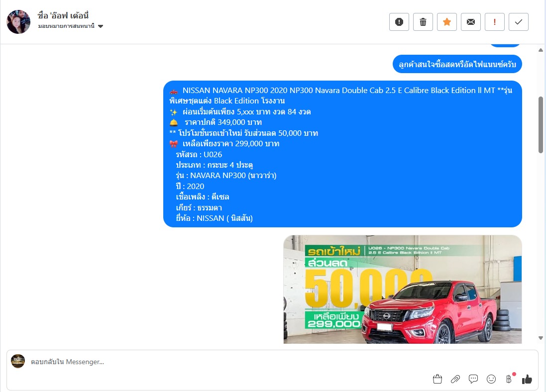Click 'ราคาปกติ 349,000 บาท' line

click(x=223, y=122)
